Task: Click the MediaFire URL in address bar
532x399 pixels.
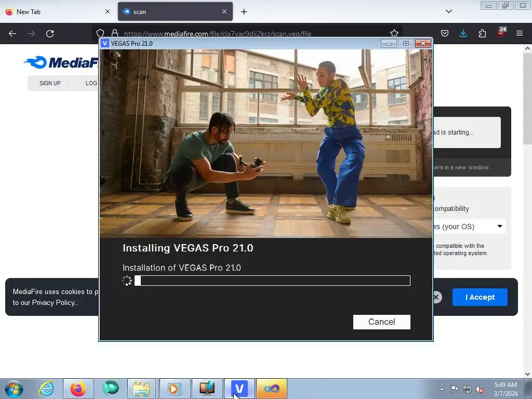Action: pos(218,34)
